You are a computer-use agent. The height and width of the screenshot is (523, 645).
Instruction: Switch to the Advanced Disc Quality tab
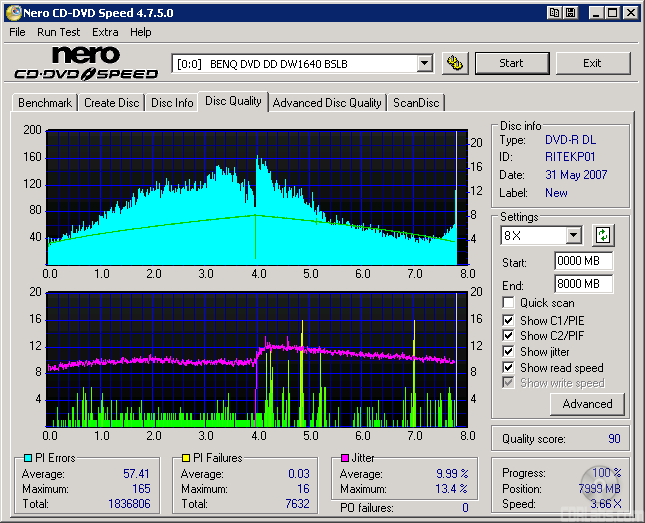tap(327, 103)
